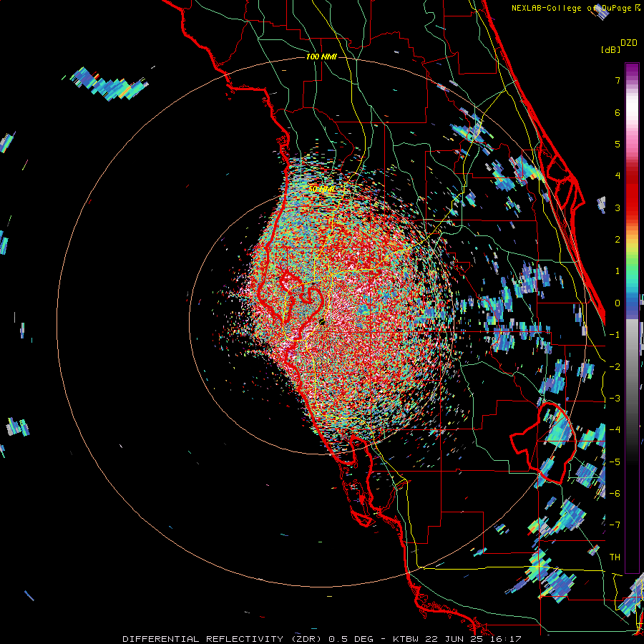The width and height of the screenshot is (644, 644).
Task: Click the "TH" threshold label on color scale
Action: pyautogui.click(x=615, y=557)
